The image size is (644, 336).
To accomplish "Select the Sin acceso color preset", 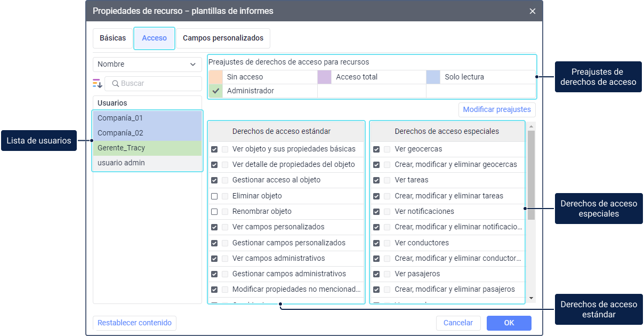I will click(x=215, y=77).
